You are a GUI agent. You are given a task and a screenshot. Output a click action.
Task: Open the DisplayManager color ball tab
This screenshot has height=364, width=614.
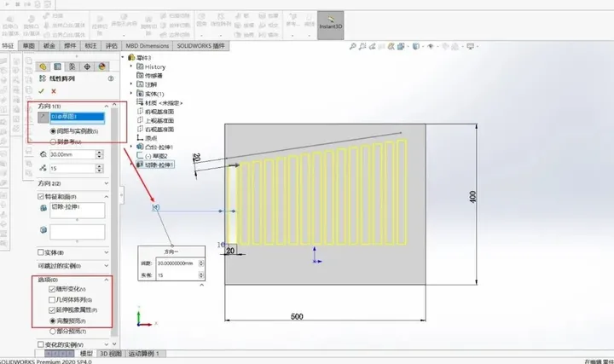tap(101, 66)
